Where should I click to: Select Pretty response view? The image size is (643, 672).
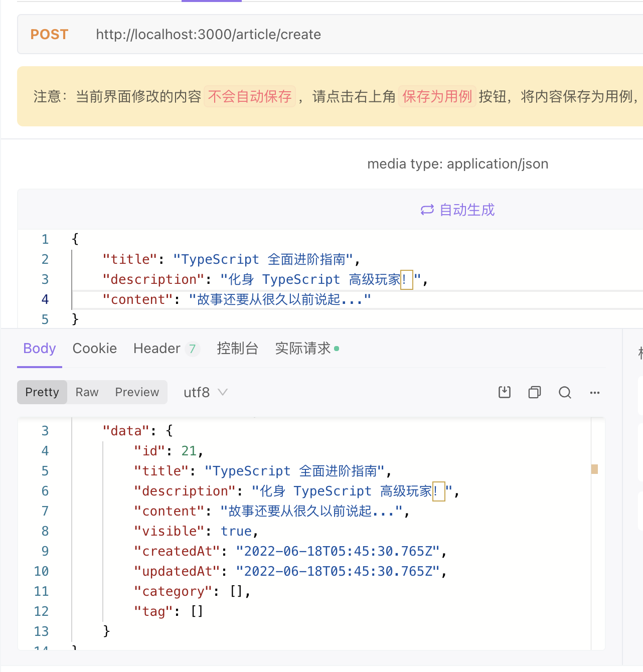[42, 392]
